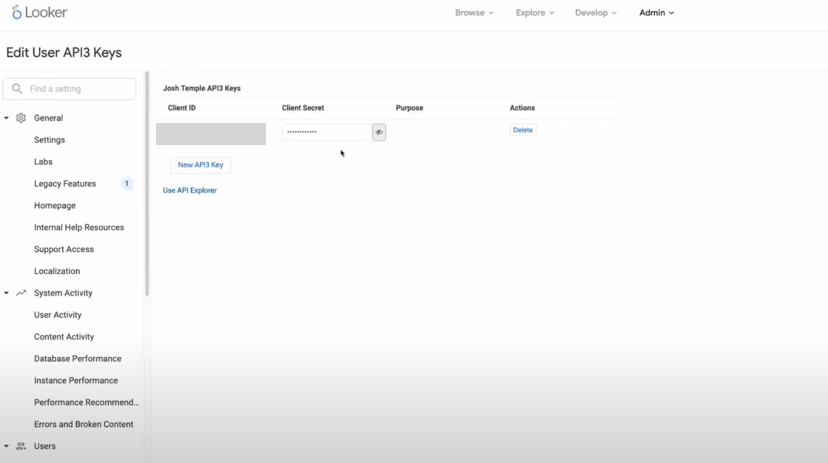Screen dimensions: 828x463
Task: Open the Browse menu
Action: (x=474, y=13)
